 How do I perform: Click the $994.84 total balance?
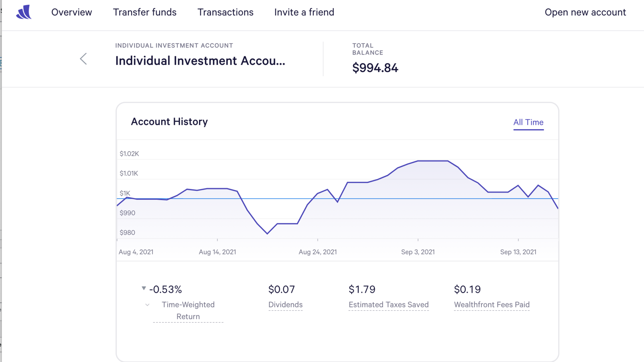click(x=375, y=68)
